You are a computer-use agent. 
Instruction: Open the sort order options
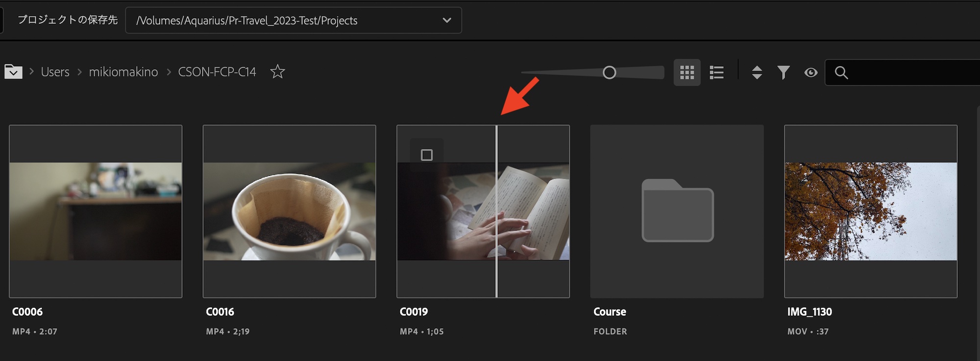(757, 72)
